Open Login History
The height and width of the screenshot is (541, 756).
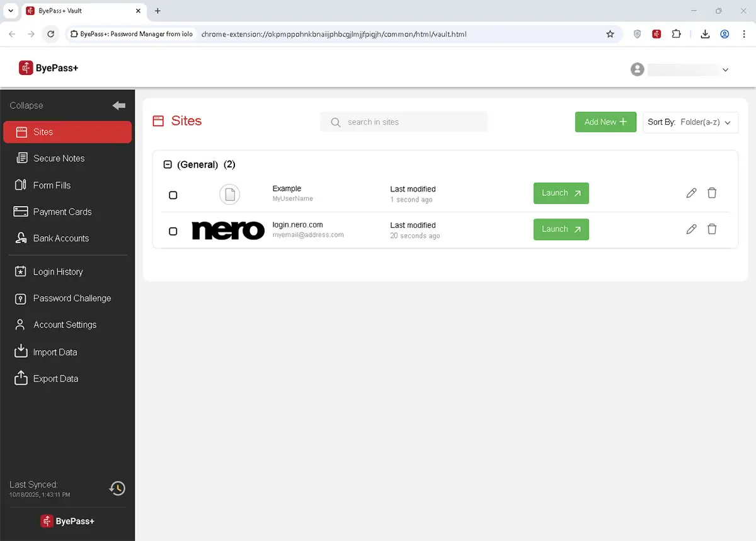point(58,271)
